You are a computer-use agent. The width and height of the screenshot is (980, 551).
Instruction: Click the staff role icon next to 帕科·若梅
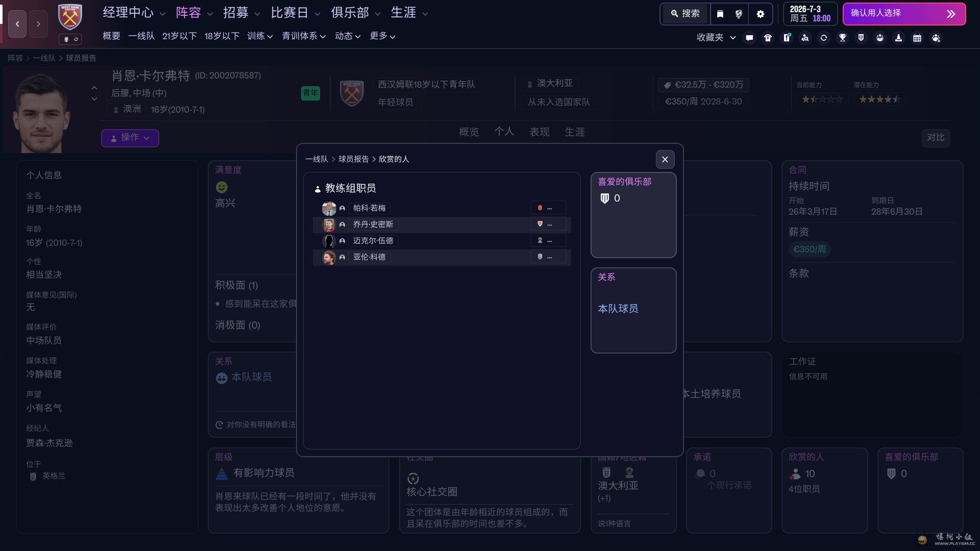click(342, 208)
